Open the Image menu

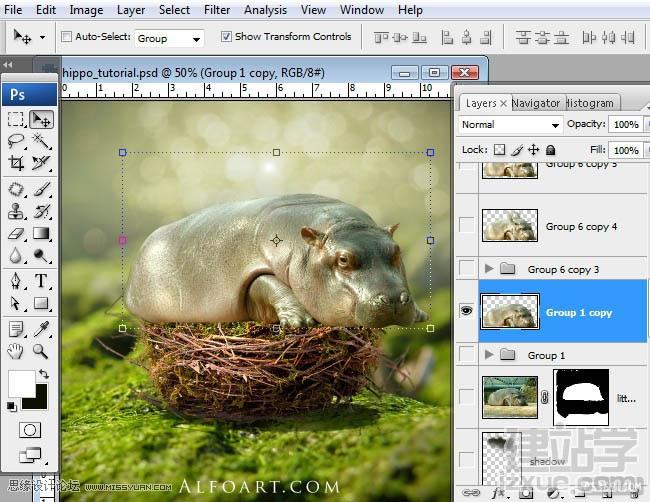[86, 10]
